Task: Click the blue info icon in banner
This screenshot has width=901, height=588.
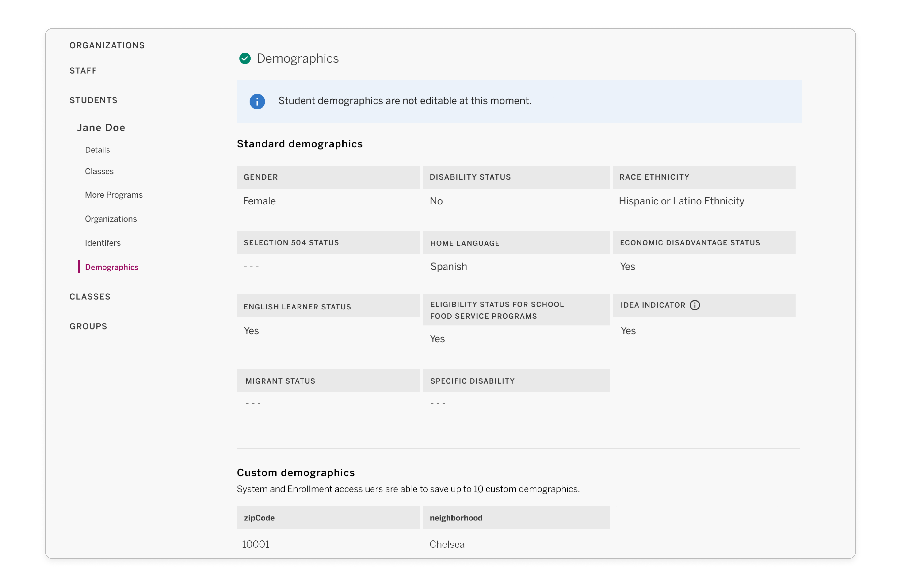Action: coord(257,102)
